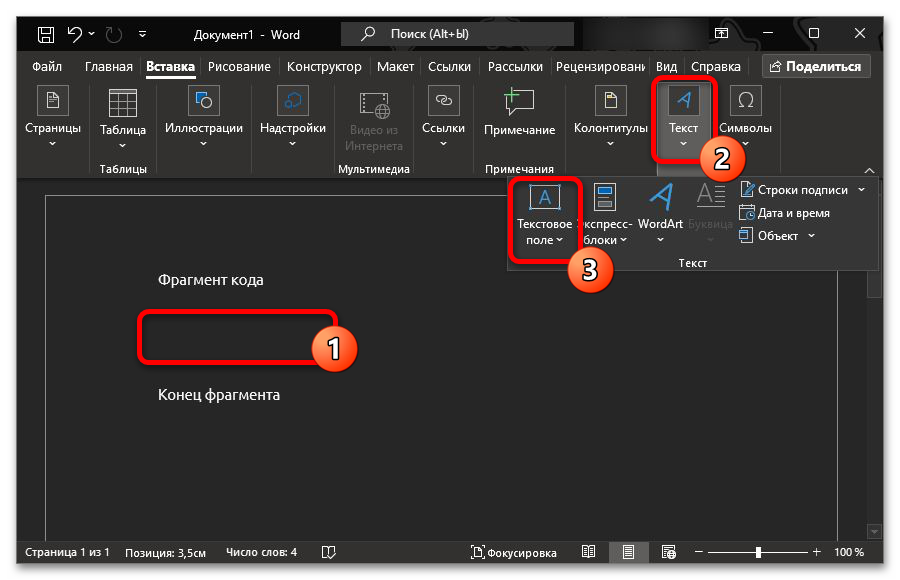The height and width of the screenshot is (580, 900).
Task: Select Print Layout view
Action: [629, 552]
